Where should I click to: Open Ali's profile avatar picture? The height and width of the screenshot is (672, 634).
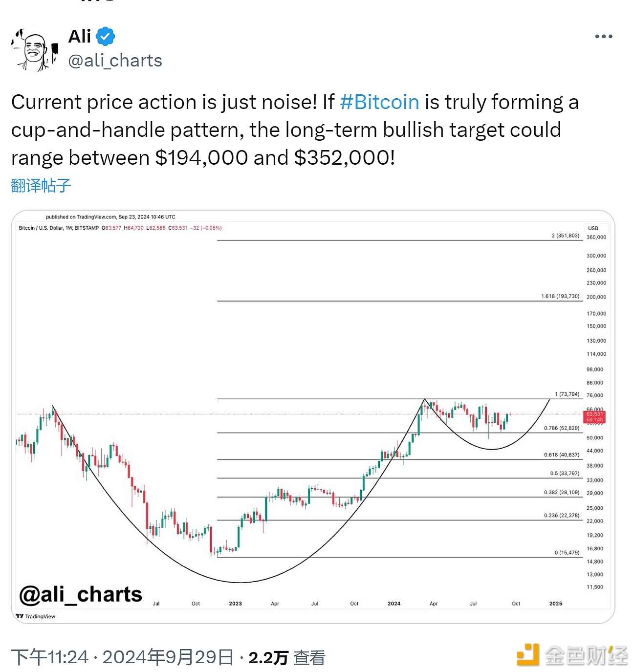pyautogui.click(x=35, y=50)
